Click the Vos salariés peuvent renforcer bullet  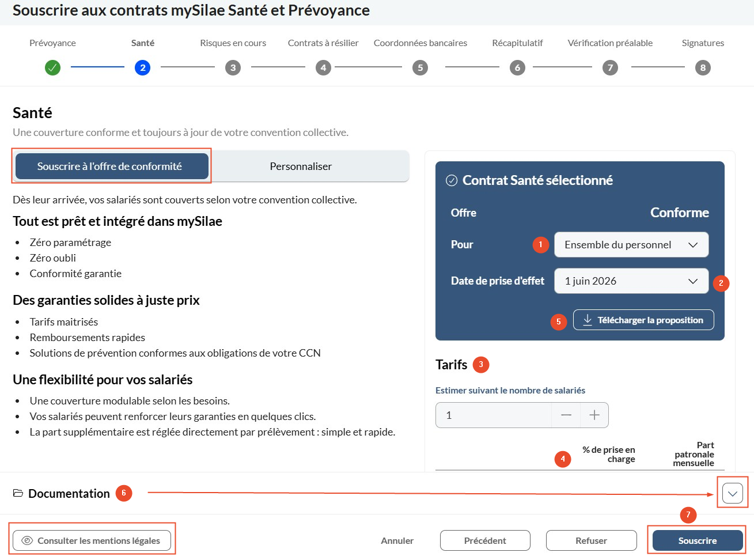click(173, 417)
